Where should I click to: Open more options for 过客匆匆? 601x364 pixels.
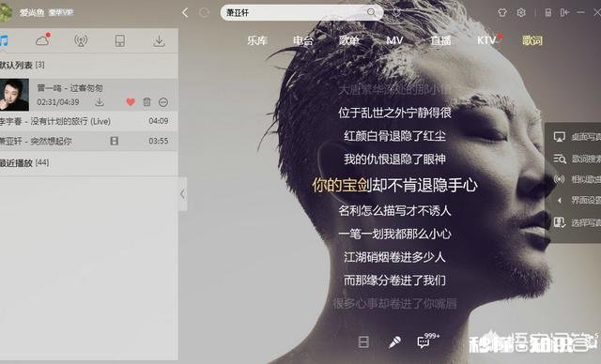coord(163,102)
